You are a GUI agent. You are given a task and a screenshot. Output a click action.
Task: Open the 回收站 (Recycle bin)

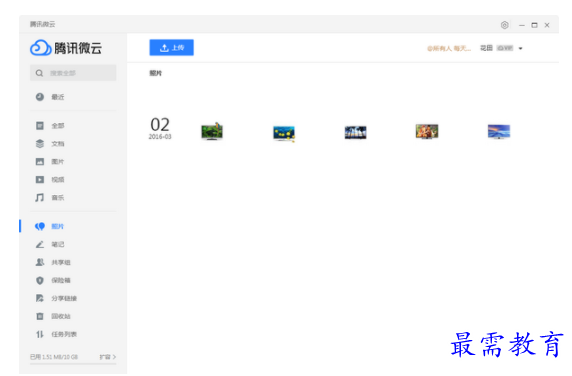point(53,316)
